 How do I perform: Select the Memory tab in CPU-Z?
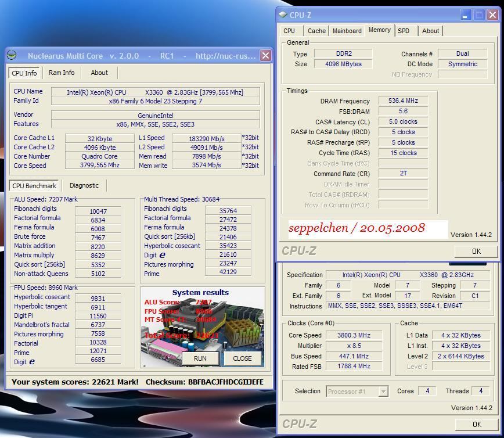click(380, 30)
